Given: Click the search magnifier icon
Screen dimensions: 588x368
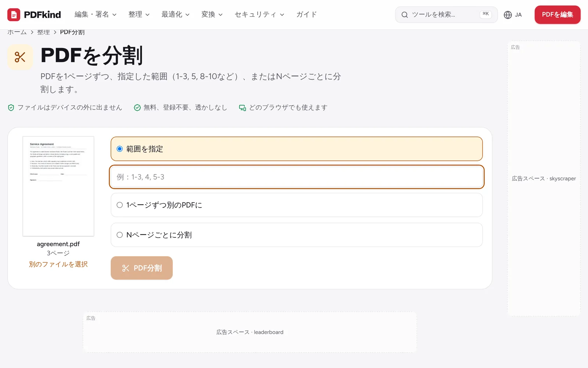Looking at the screenshot, I should tap(405, 15).
